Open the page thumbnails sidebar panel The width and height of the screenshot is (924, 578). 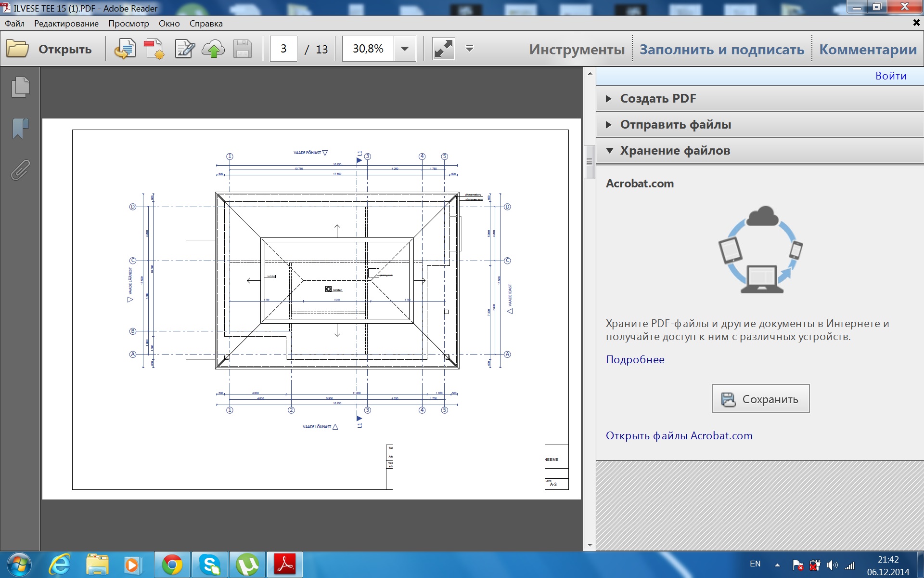pos(20,87)
